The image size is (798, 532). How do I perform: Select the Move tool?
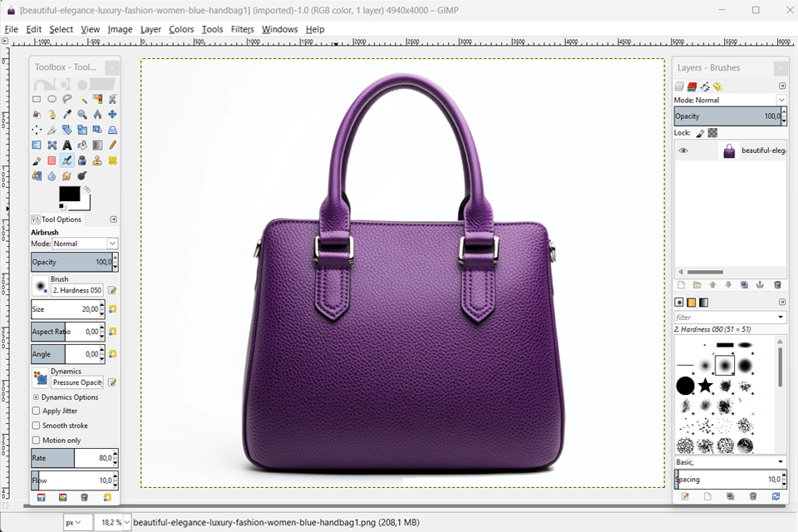(112, 115)
